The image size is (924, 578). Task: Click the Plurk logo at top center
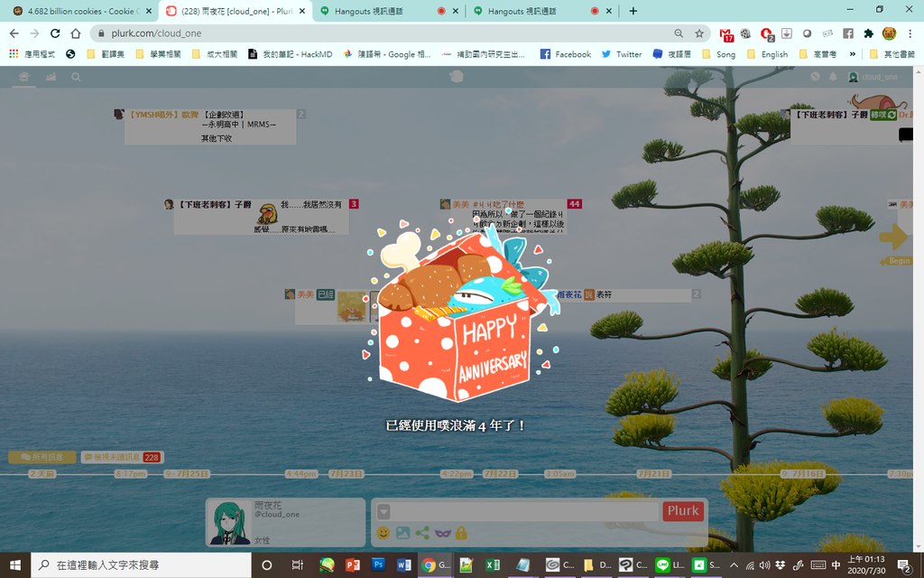point(457,76)
